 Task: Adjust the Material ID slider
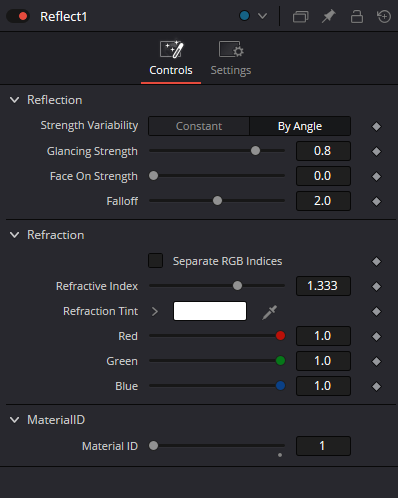(217, 446)
